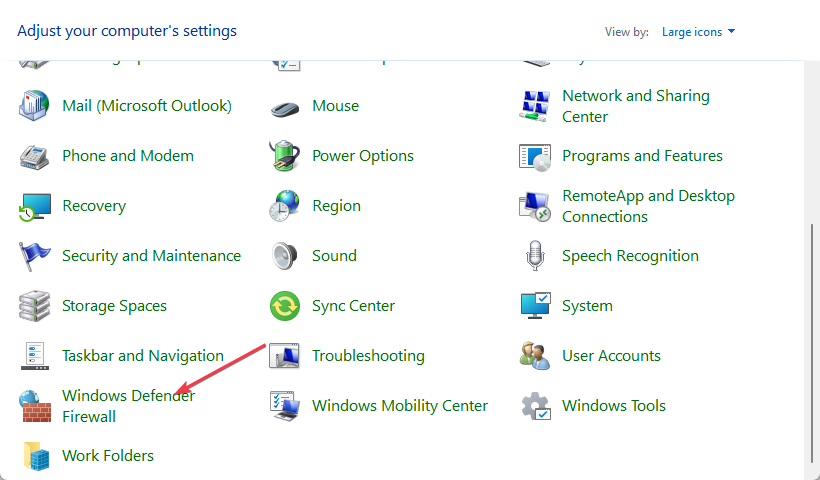
Task: Click the Recovery monitor icon
Action: pyautogui.click(x=35, y=207)
